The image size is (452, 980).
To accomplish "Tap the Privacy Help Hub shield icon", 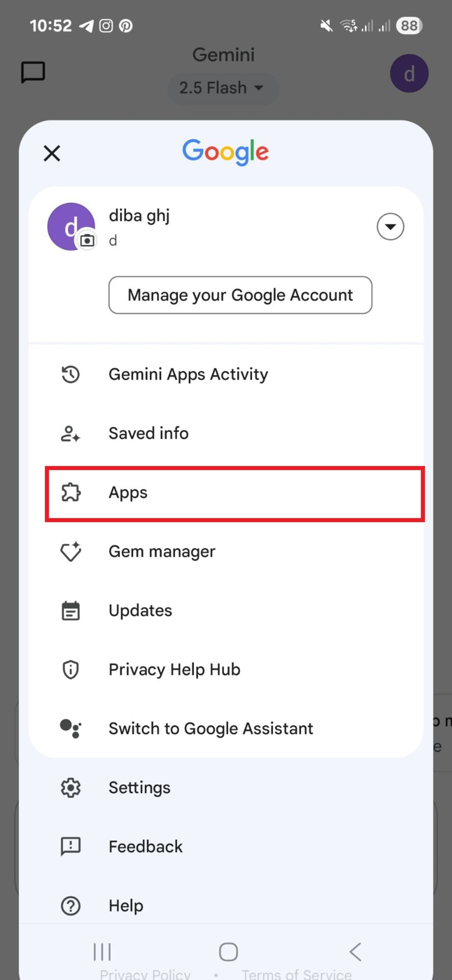I will coord(70,670).
